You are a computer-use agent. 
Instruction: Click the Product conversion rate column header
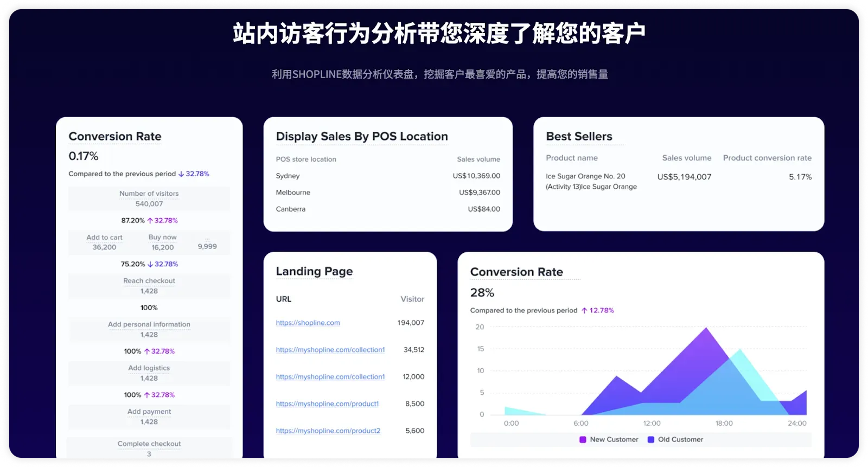tap(767, 158)
